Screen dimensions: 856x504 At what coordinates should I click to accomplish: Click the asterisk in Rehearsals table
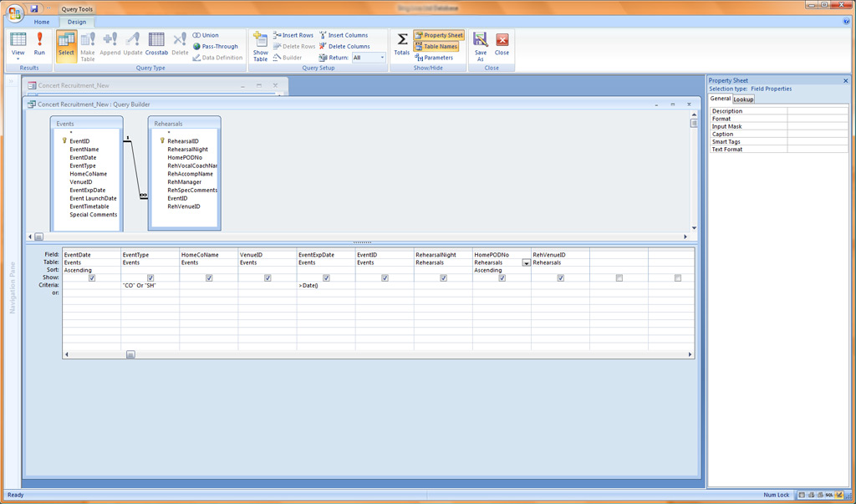point(169,133)
